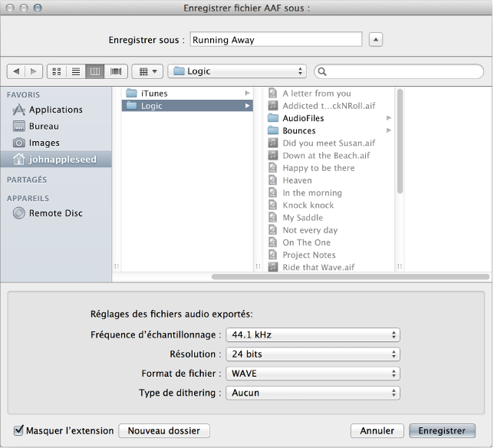Screen dimensions: 494x448
Task: Open Format de fichier WAVE popup
Action: tap(313, 374)
